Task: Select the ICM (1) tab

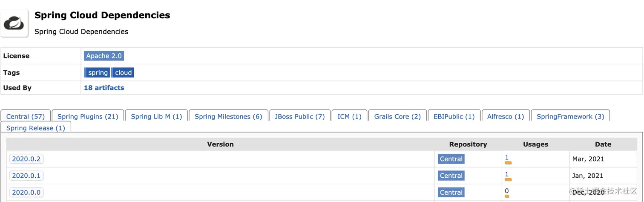Action: 349,116
